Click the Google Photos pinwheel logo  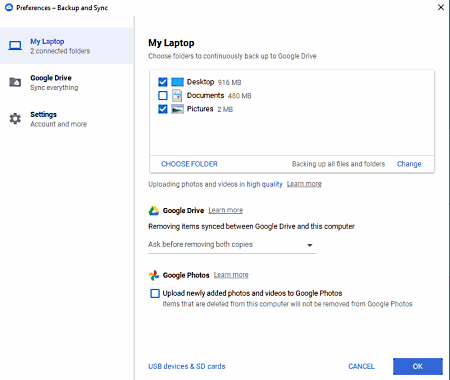(154, 275)
